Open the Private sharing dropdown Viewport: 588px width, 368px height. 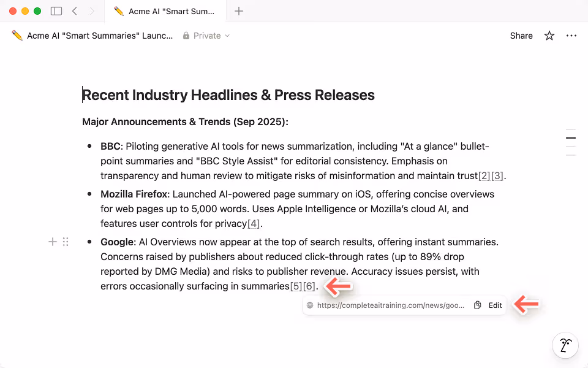[206, 36]
